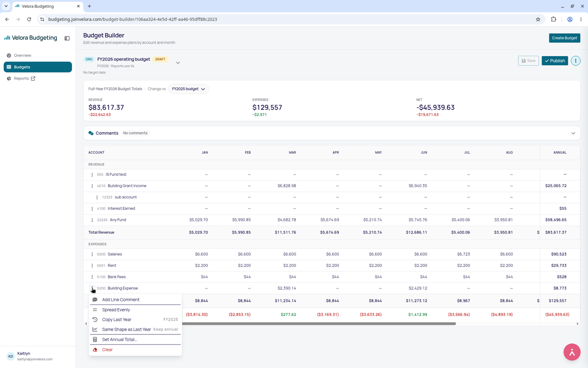Choose Add Line Comment

[x=136, y=299]
